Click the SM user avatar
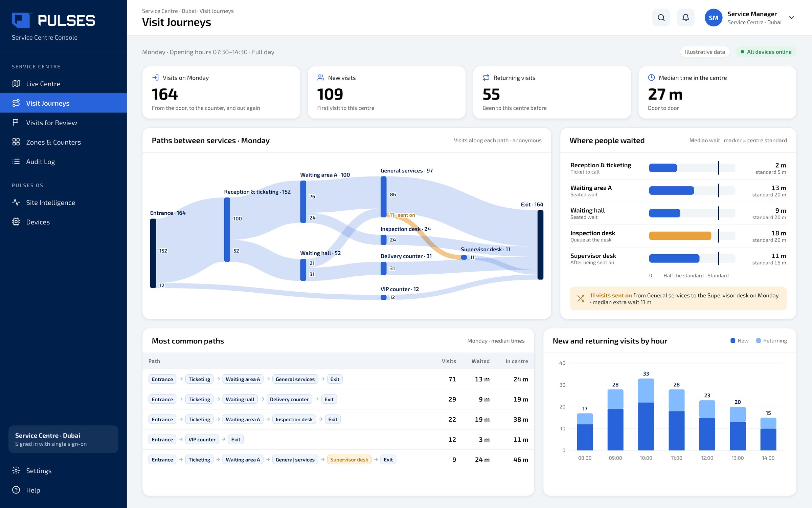 point(713,18)
